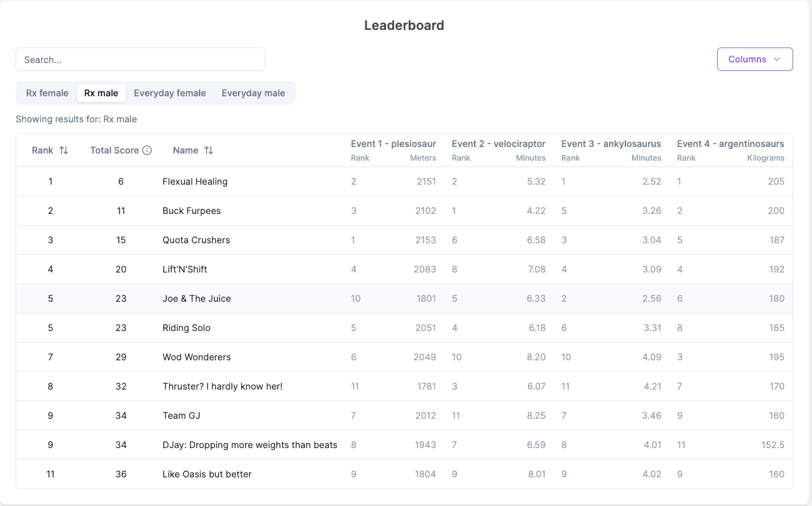The image size is (812, 506).
Task: Open the Everyday male tab
Action: 254,93
